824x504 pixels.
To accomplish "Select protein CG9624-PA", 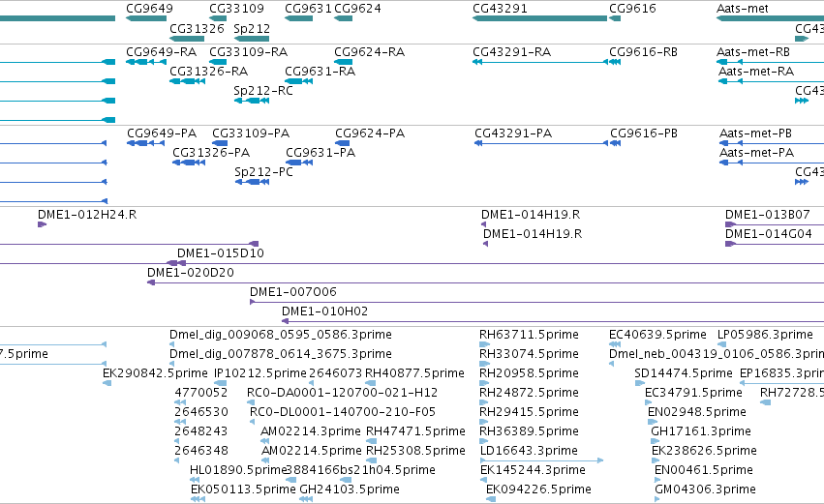I will click(370, 133).
